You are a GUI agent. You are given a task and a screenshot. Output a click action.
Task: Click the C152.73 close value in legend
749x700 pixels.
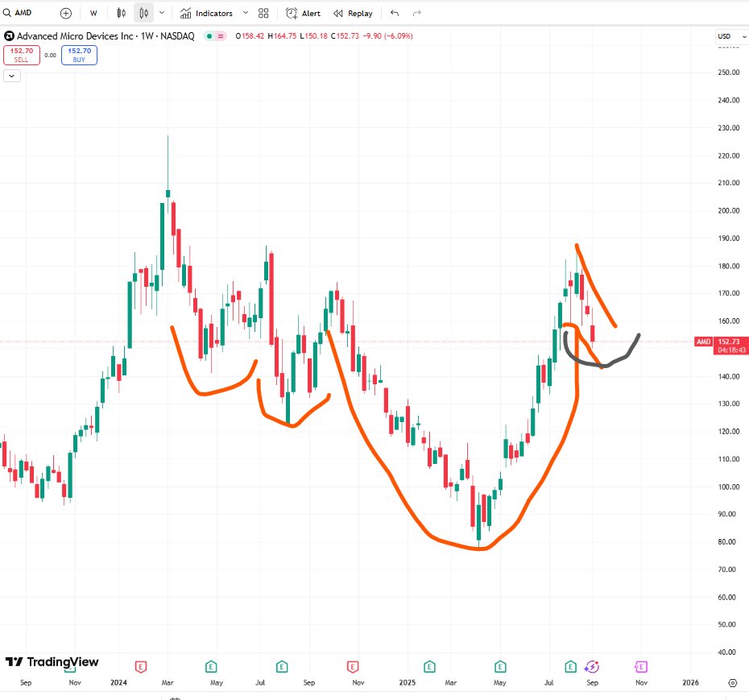coord(345,35)
